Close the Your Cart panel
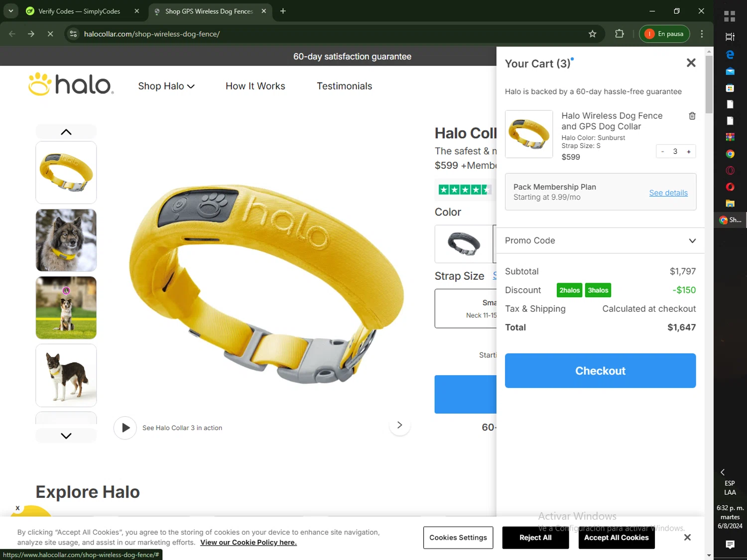Viewport: 747px width, 560px height. click(691, 63)
